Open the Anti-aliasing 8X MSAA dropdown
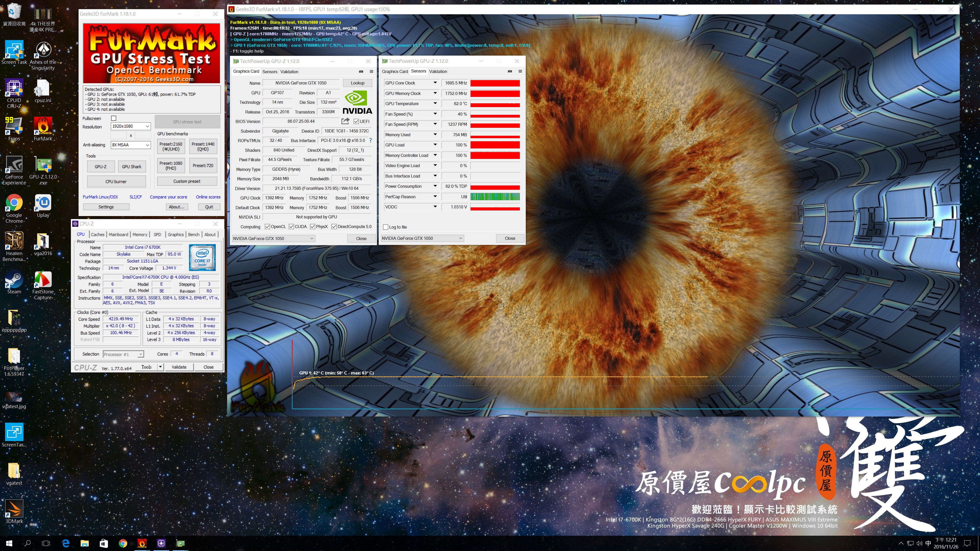 tap(130, 145)
